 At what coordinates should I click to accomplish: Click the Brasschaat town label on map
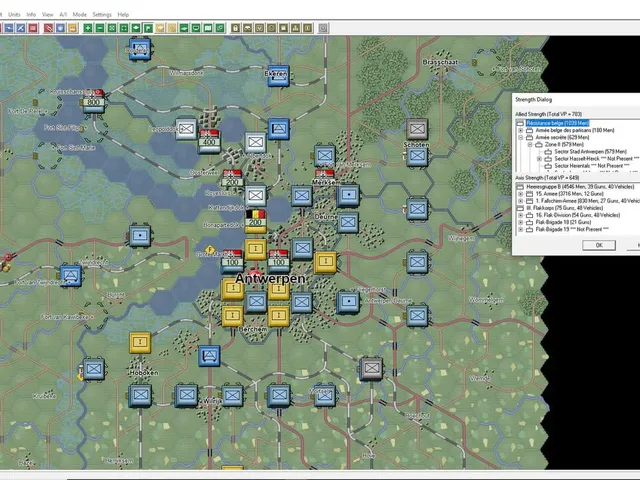point(440,62)
